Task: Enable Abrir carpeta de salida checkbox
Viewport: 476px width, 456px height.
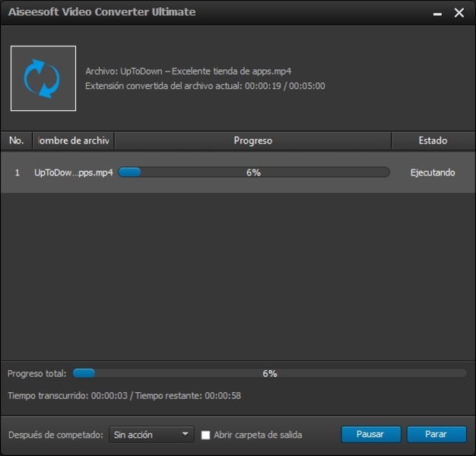Action: click(205, 435)
